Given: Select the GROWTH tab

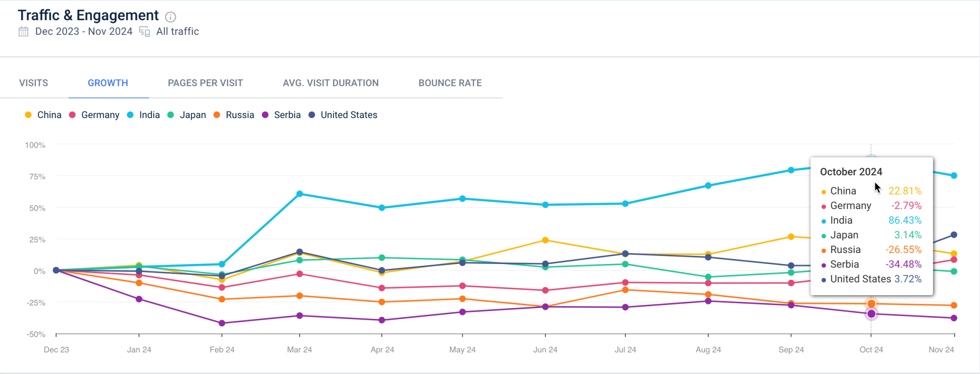Looking at the screenshot, I should 108,83.
